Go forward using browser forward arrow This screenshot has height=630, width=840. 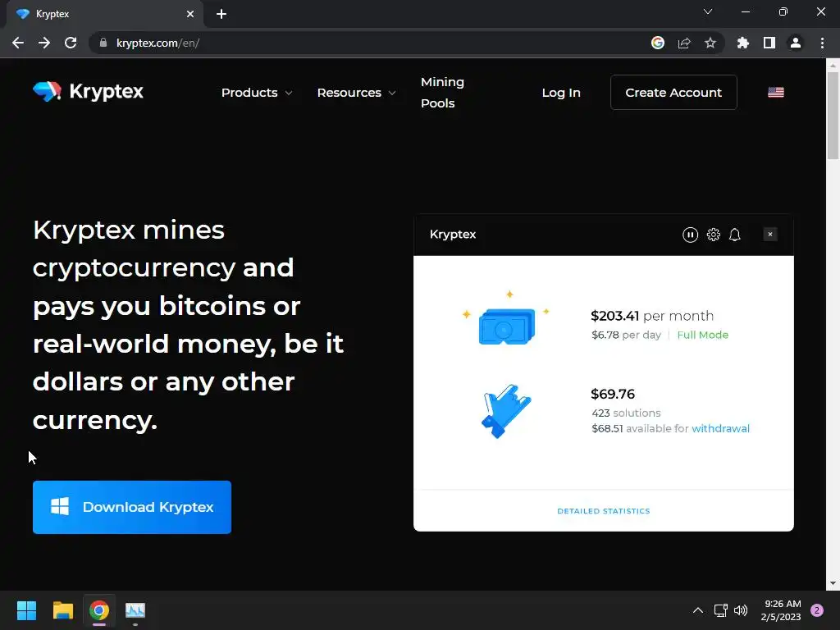click(44, 43)
